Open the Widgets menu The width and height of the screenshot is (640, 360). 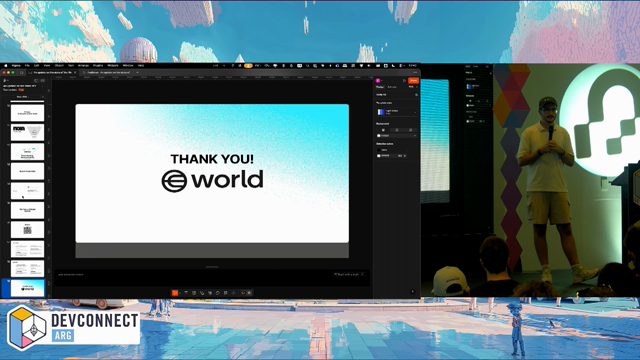[x=113, y=65]
